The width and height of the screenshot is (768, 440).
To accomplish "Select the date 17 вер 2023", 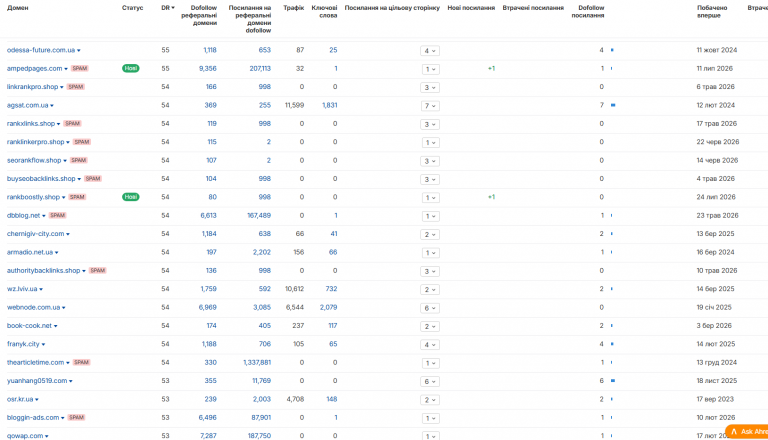I will point(715,399).
